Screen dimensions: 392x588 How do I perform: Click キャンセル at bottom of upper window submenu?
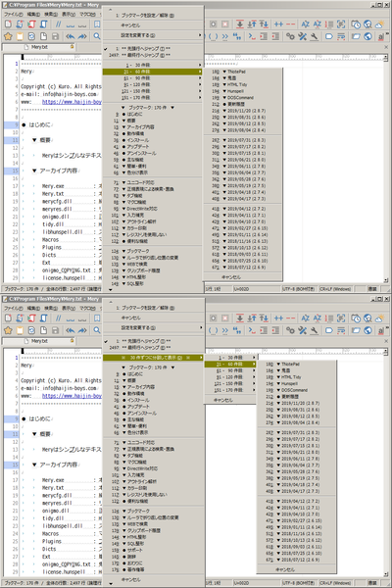click(x=243, y=277)
